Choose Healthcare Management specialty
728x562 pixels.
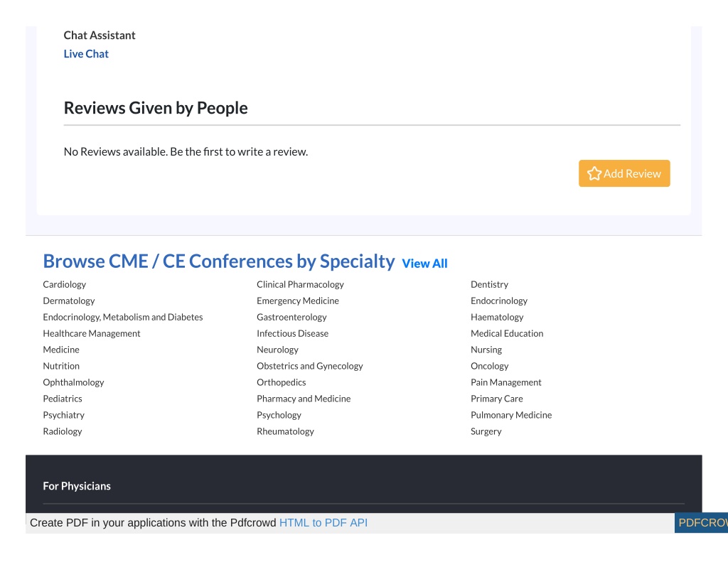coord(92,333)
